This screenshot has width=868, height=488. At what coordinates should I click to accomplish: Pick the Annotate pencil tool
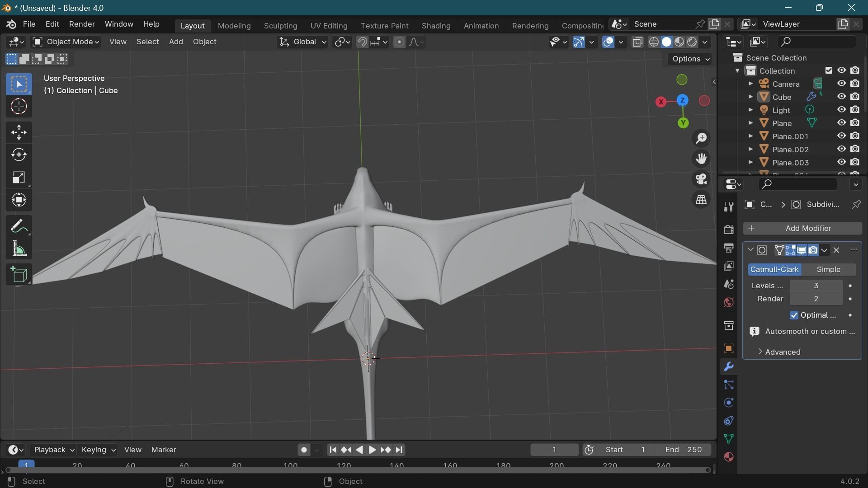coord(19,226)
